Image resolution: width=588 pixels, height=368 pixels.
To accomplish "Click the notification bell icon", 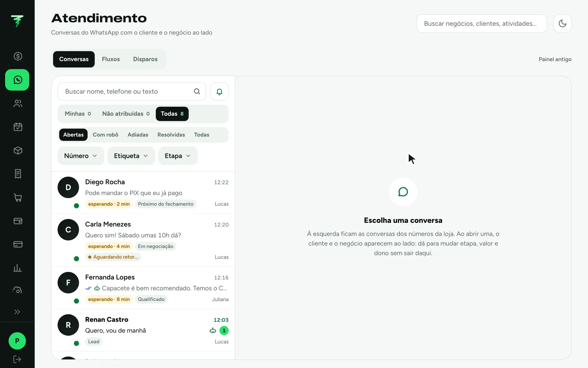I will [219, 92].
